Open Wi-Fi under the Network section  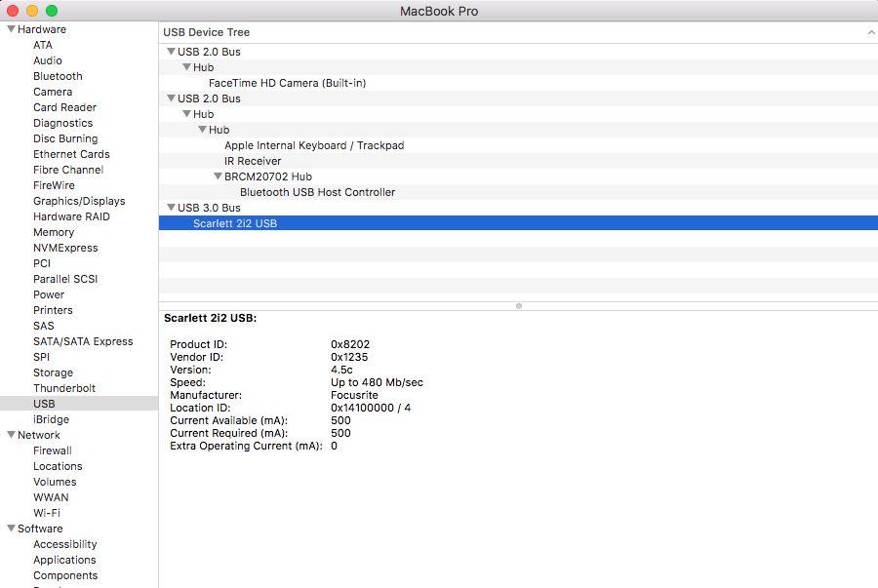[50, 512]
